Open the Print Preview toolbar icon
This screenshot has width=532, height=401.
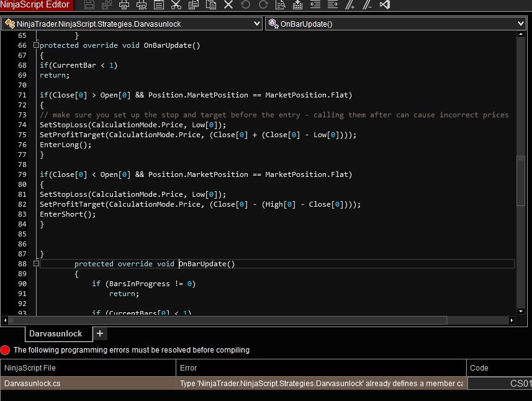click(142, 5)
